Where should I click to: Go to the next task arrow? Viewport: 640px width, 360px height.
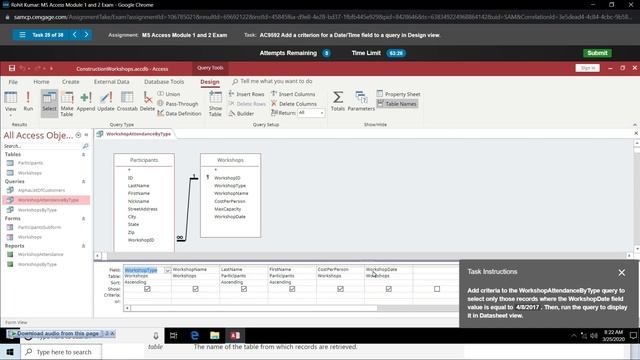point(87,35)
